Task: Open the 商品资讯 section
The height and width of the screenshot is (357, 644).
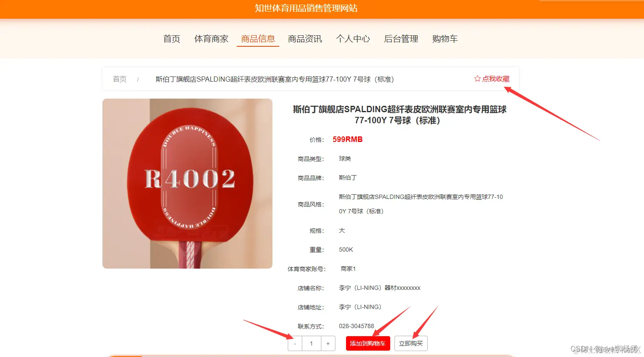Action: 305,39
